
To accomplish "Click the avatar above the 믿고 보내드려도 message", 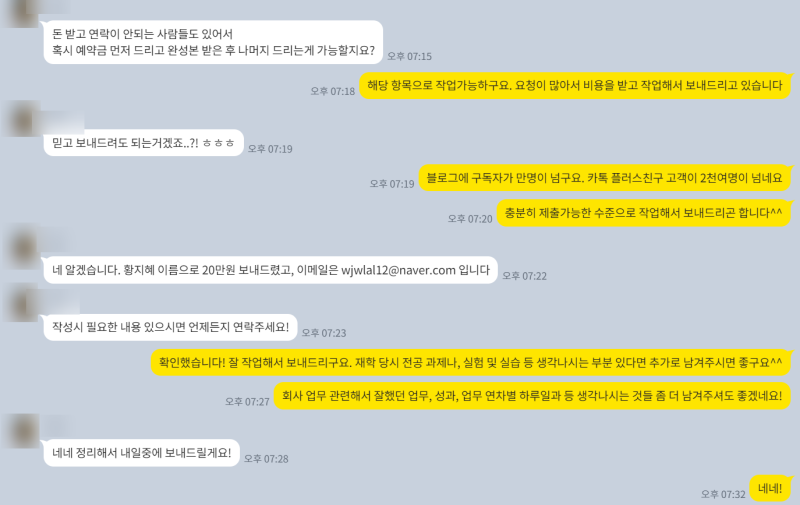I will [21, 118].
